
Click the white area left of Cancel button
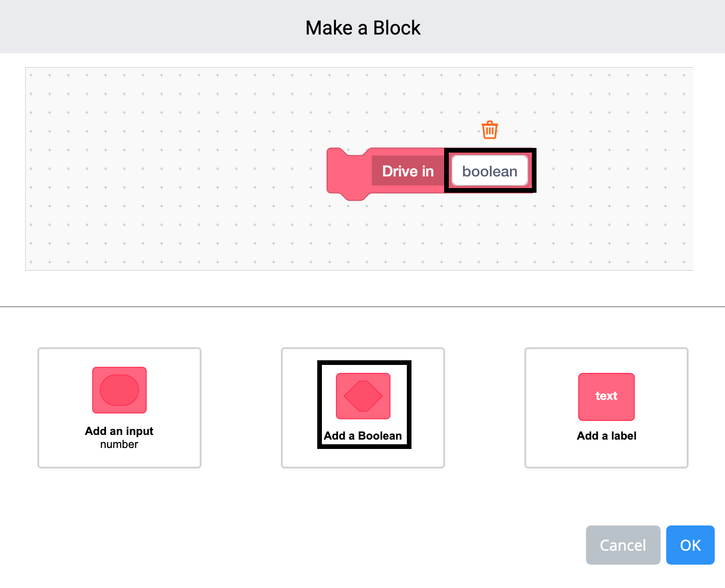pyautogui.click(x=420, y=545)
